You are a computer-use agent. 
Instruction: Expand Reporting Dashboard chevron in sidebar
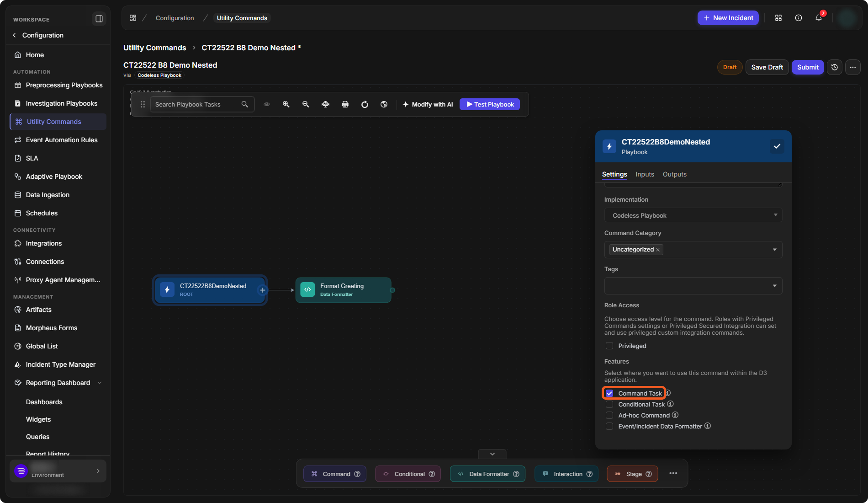100,383
